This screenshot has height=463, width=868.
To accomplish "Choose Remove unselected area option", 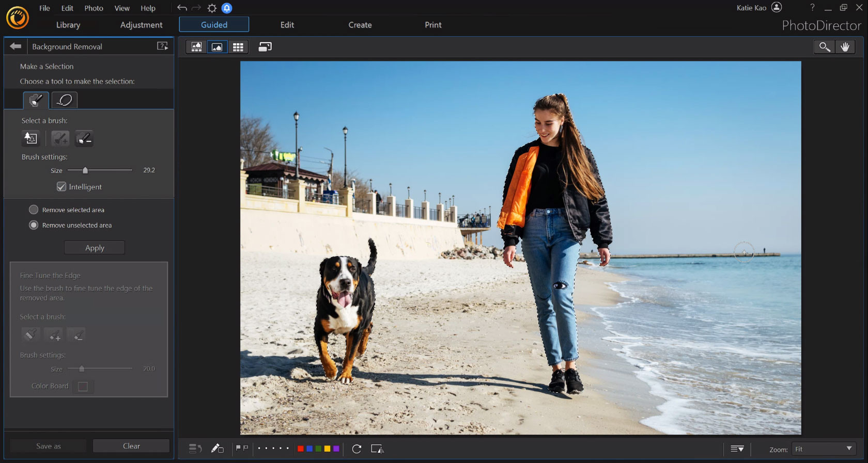I will (34, 225).
